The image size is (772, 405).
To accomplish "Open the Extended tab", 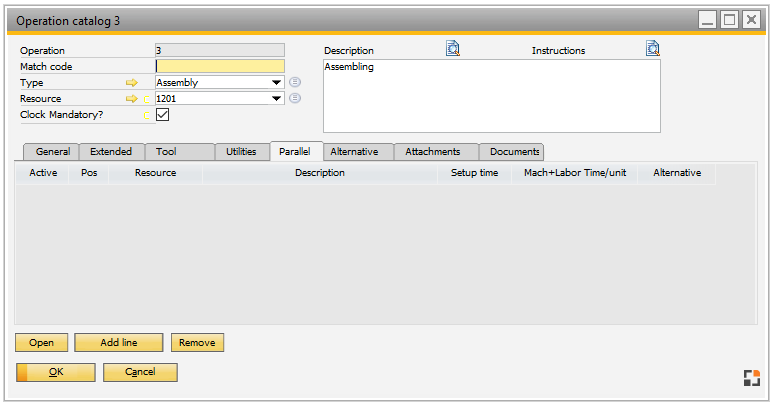I will click(110, 152).
